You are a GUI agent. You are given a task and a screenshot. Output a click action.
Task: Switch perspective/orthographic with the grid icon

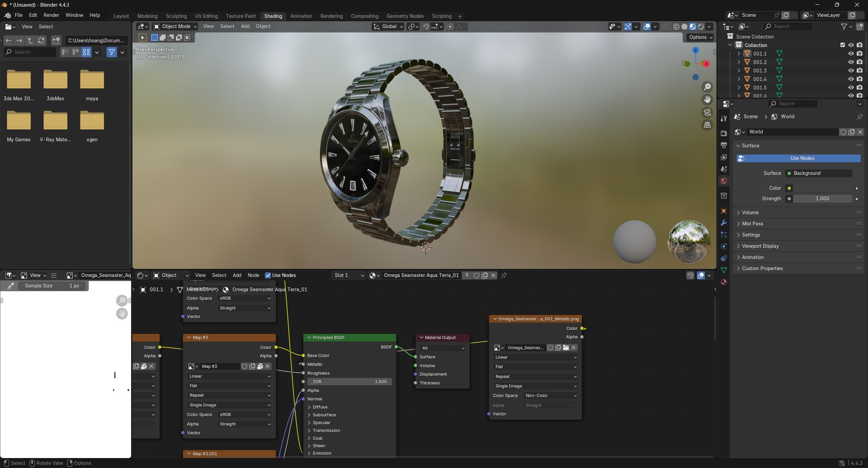click(x=707, y=125)
